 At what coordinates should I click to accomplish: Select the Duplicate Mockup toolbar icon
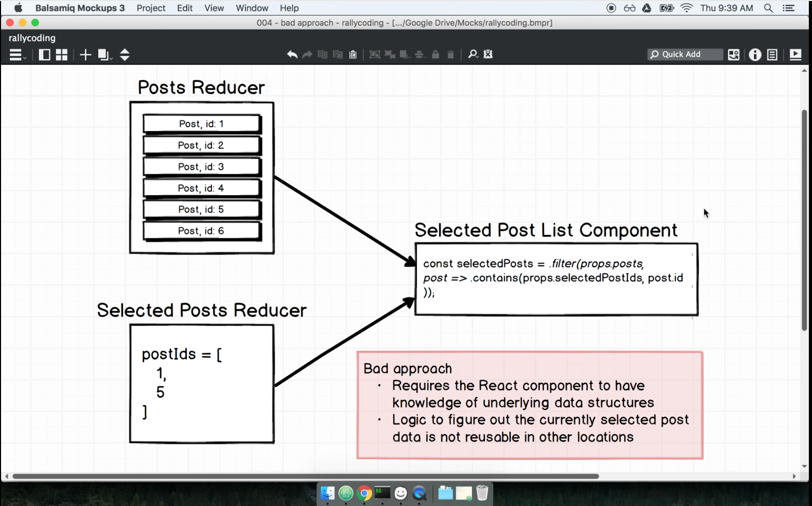(105, 55)
